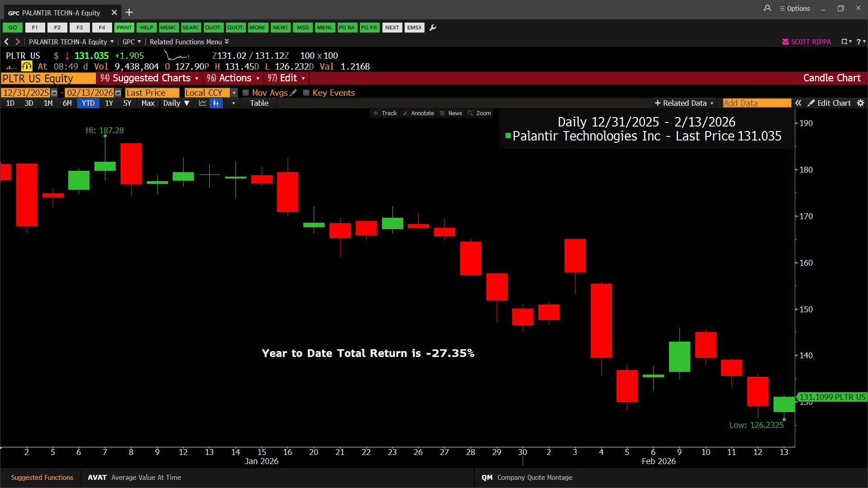The width and height of the screenshot is (868, 488).
Task: Open pink message envelope icon
Action: click(x=785, y=42)
